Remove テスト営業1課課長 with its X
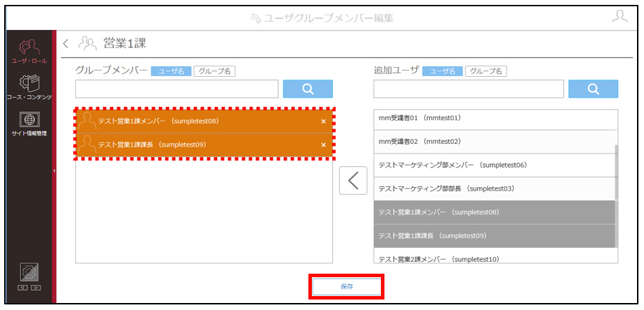This screenshot has width=644, height=310. [323, 145]
